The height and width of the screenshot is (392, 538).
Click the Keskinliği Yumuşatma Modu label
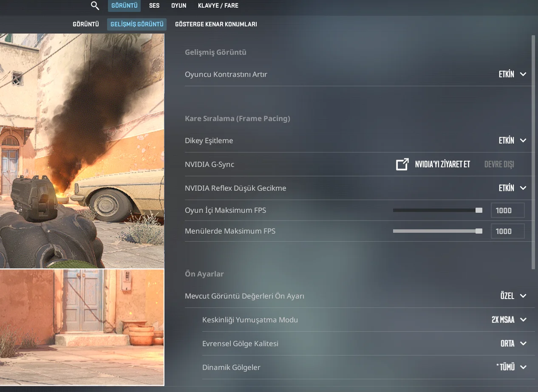click(250, 320)
